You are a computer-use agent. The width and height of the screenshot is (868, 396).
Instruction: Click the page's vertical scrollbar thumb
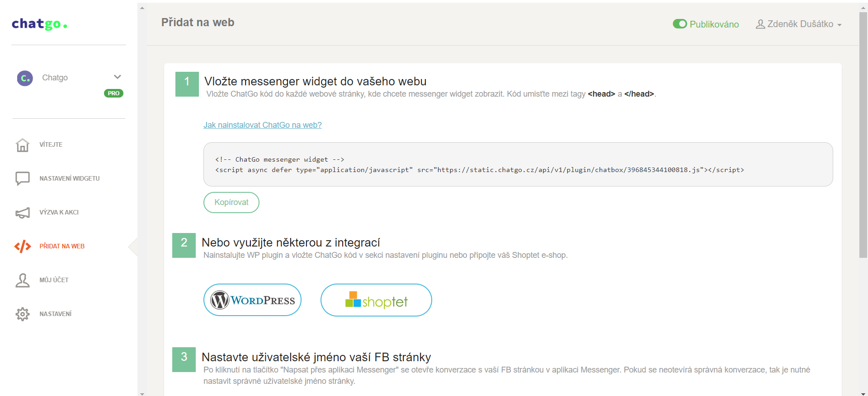(863, 135)
